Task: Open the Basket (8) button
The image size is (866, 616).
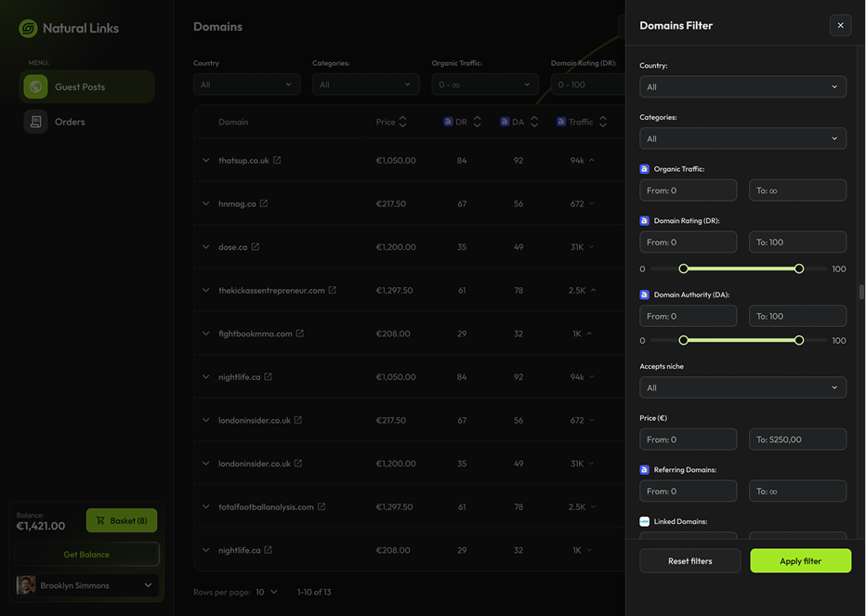Action: tap(122, 520)
